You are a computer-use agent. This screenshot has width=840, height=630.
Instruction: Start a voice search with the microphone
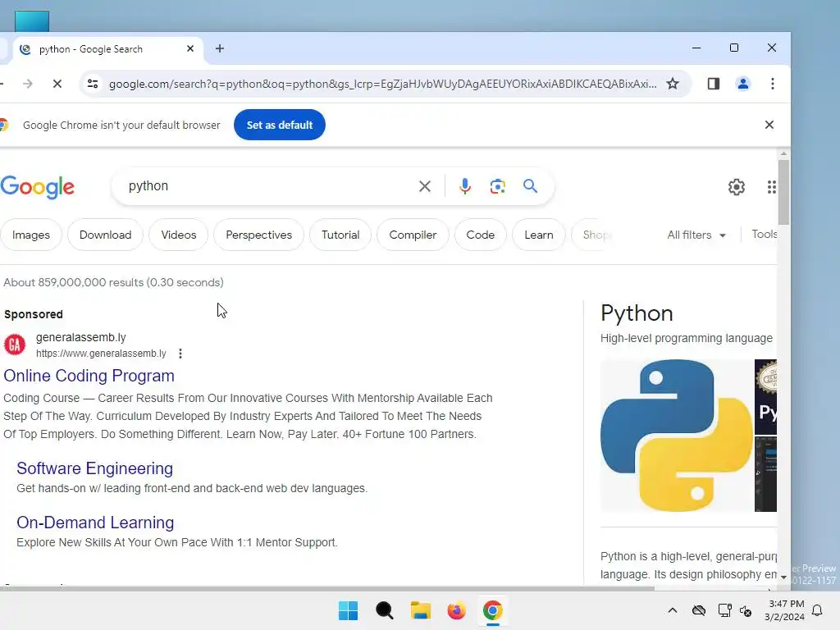[x=464, y=186]
